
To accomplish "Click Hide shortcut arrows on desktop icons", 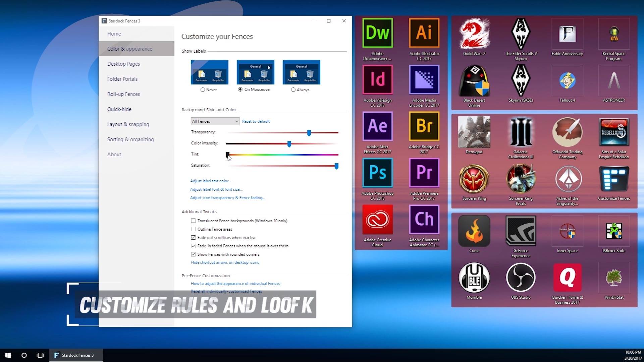I will [225, 262].
